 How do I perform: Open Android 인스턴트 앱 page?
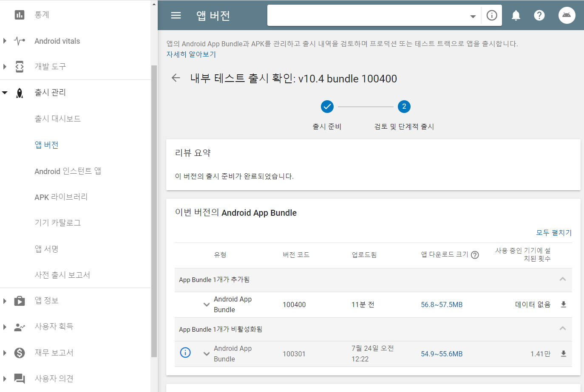point(68,171)
